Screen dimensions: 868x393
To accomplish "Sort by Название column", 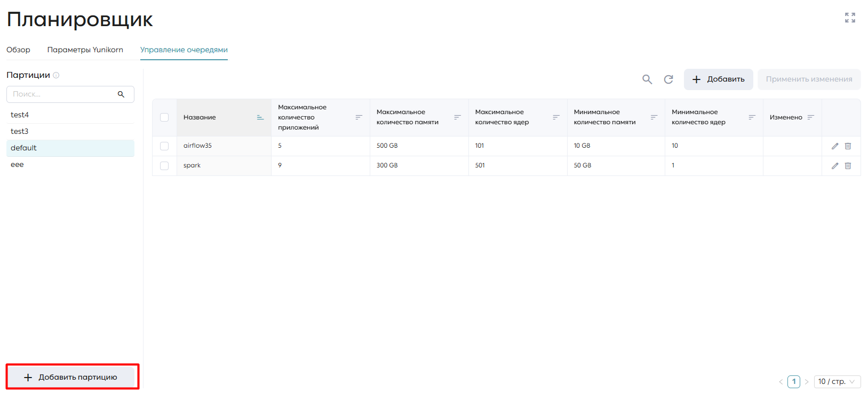I will (260, 117).
